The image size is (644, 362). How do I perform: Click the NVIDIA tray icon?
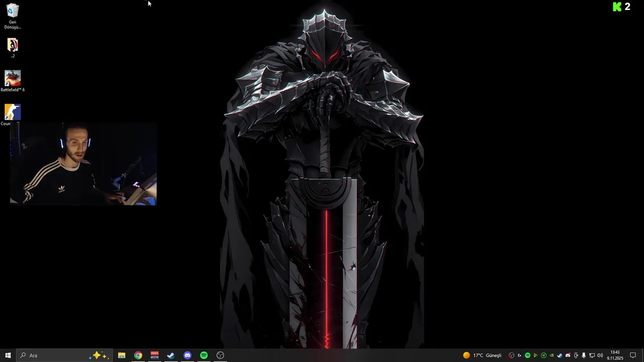coord(551,355)
